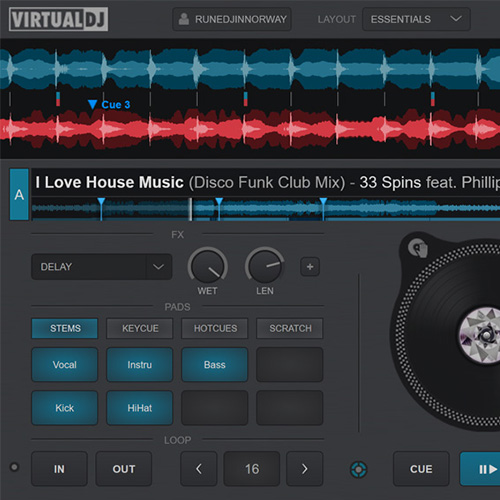Halve loop length with left arrow
500x500 pixels.
pos(199,469)
